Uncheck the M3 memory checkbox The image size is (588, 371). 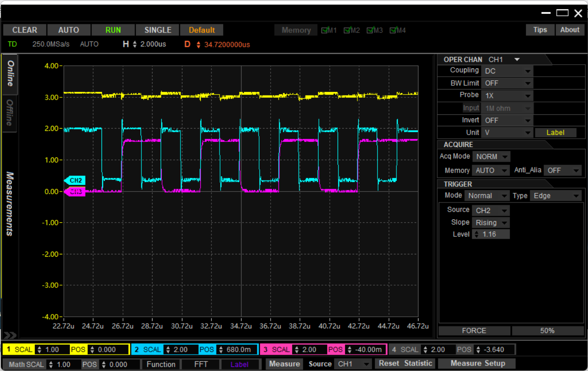click(x=370, y=30)
